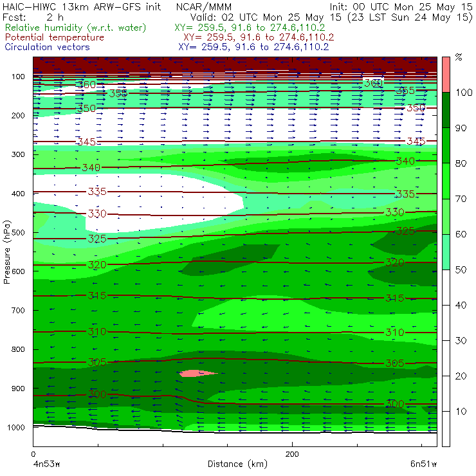Click the colorbar '90' percent label

(x=461, y=128)
